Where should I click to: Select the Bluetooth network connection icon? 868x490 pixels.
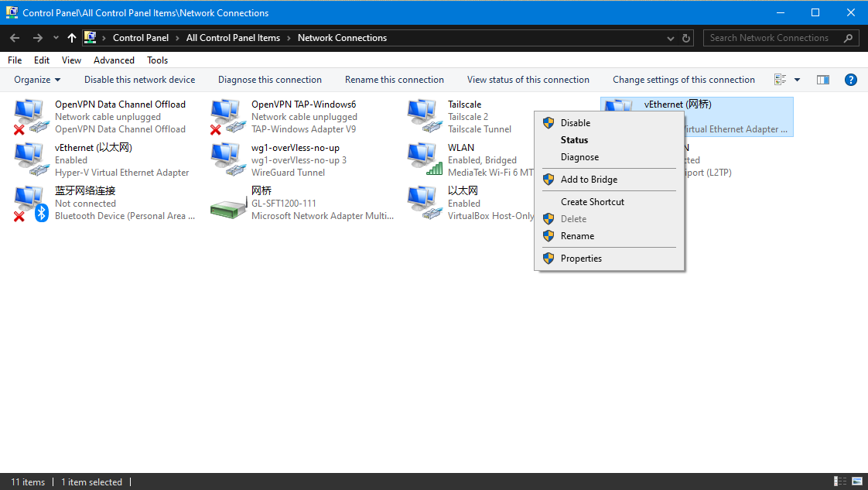tap(32, 203)
